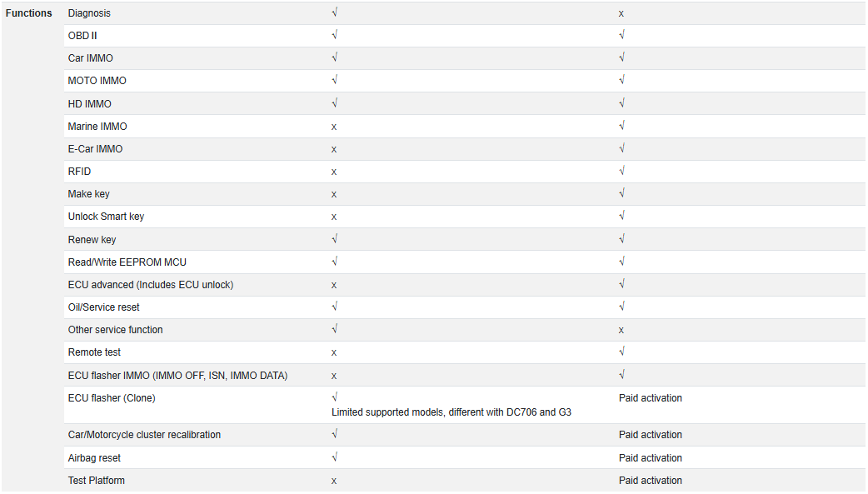Select the RFID row label
The height and width of the screenshot is (494, 868).
(x=79, y=172)
